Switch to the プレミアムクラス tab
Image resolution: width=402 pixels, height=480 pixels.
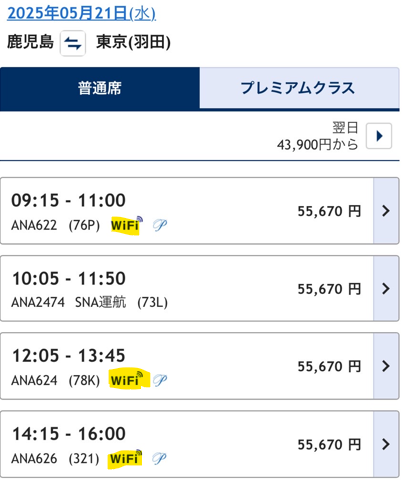click(299, 88)
